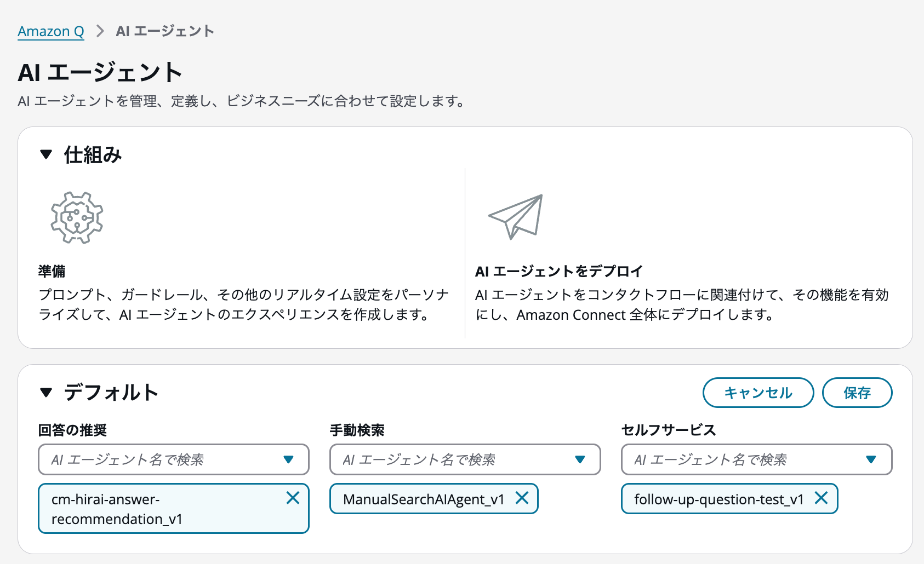Click the paper plane deploy icon
This screenshot has width=924, height=564.
coord(516,216)
